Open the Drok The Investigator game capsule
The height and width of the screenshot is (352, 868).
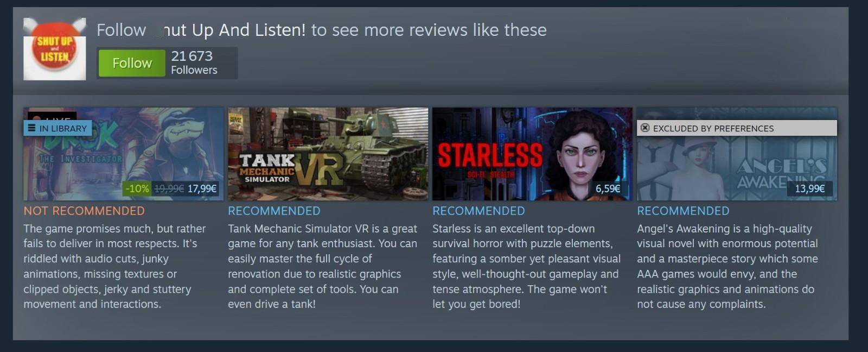pyautogui.click(x=123, y=154)
